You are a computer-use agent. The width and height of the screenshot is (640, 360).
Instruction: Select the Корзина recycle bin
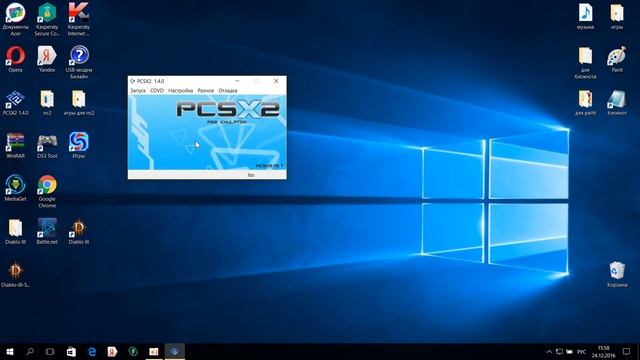617,275
